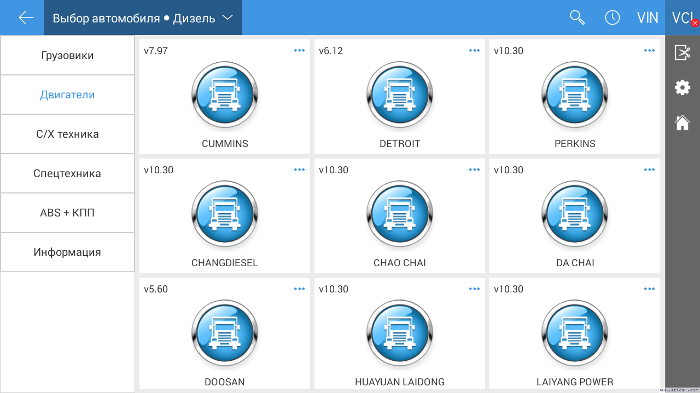Open the CHAO CHAI truck icon
The width and height of the screenshot is (700, 393).
(400, 214)
